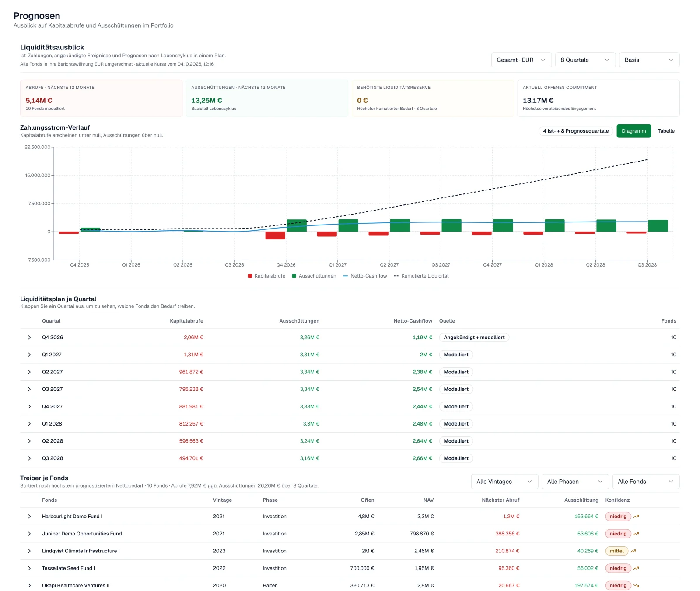Click the mittel confidence badge
This screenshot has width=700, height=591.
[617, 551]
